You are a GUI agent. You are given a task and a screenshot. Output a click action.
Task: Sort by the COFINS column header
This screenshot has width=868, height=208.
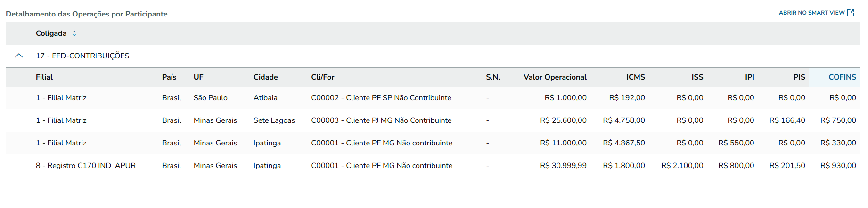tap(842, 77)
